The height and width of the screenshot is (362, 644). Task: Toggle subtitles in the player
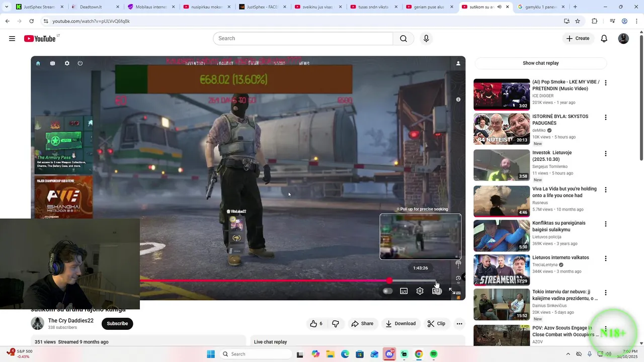[x=404, y=291]
